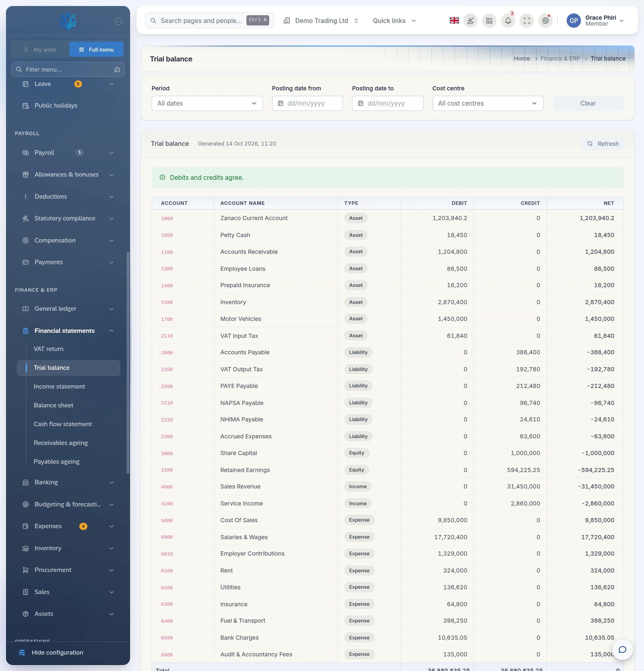Viewport: 644px width, 671px height.
Task: Click the General ledger book icon
Action: 26,309
